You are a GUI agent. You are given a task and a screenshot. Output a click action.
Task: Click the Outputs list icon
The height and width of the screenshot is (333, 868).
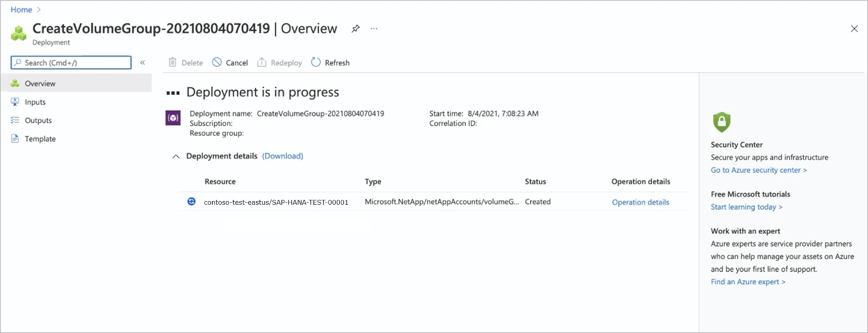coord(15,120)
